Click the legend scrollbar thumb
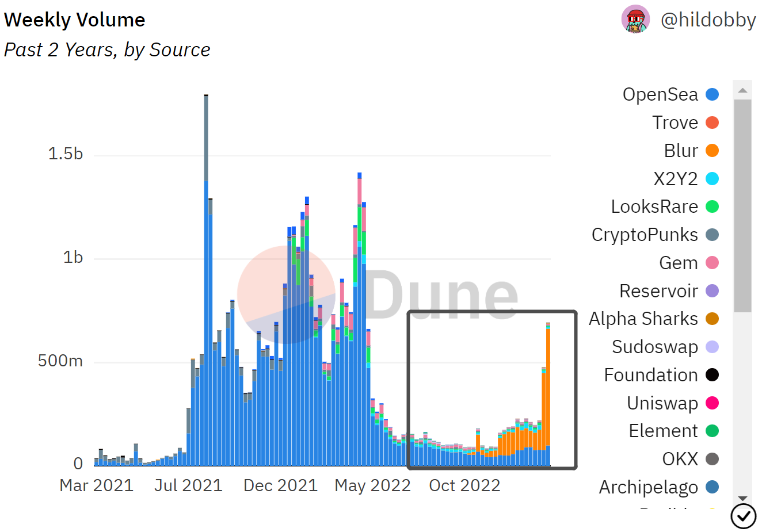762x532 pixels. click(742, 205)
